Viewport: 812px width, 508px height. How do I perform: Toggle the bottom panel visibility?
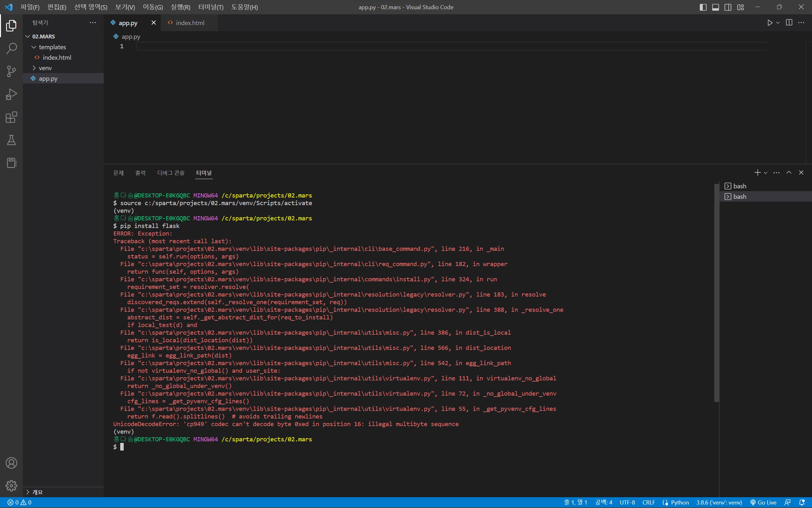715,7
